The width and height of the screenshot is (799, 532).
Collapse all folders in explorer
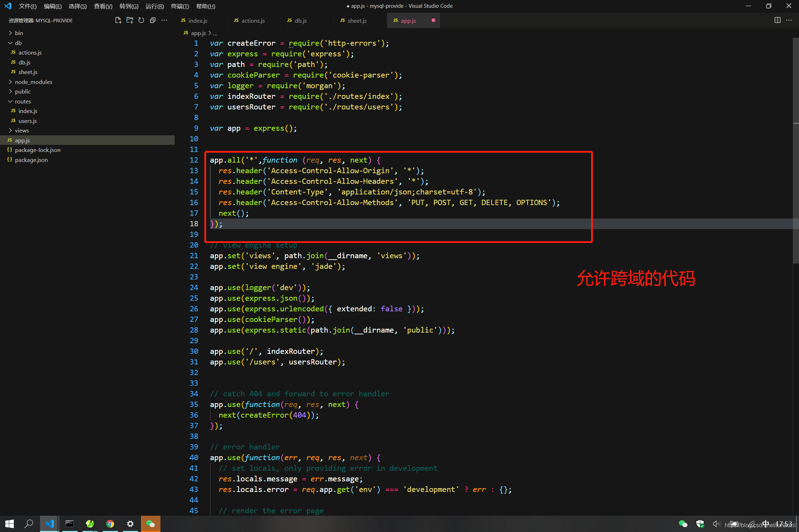click(x=153, y=20)
